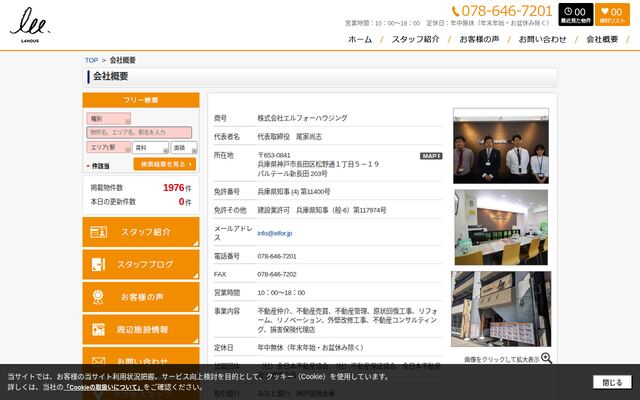Enlarge the office interior photo
The height and width of the screenshot is (400, 640).
tap(501, 227)
